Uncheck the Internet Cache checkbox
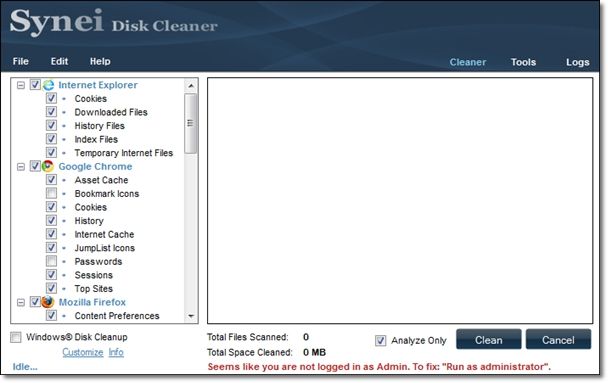This screenshot has width=608, height=383. tap(51, 234)
